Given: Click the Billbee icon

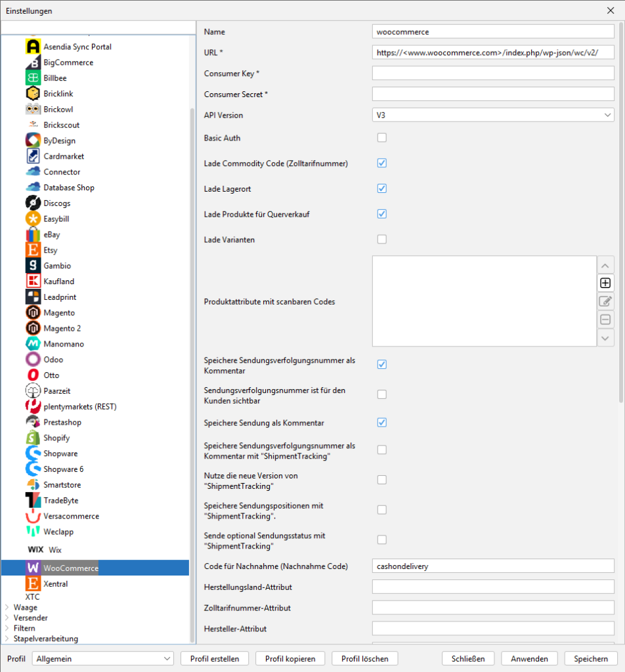Looking at the screenshot, I should [33, 78].
